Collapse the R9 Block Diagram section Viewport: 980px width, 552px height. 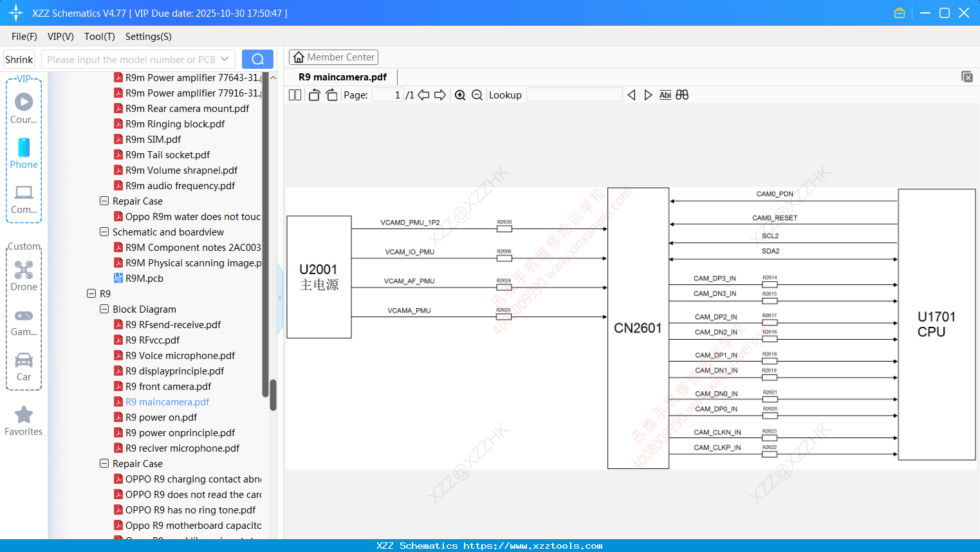[104, 309]
